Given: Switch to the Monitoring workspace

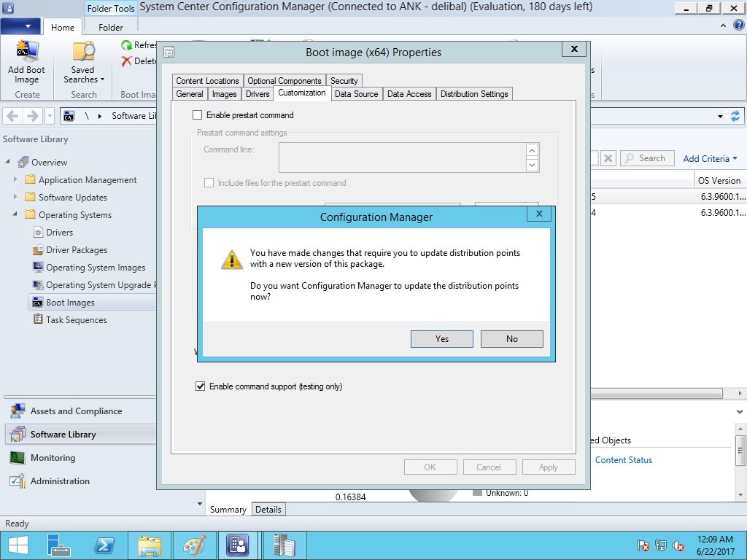Looking at the screenshot, I should [x=53, y=458].
